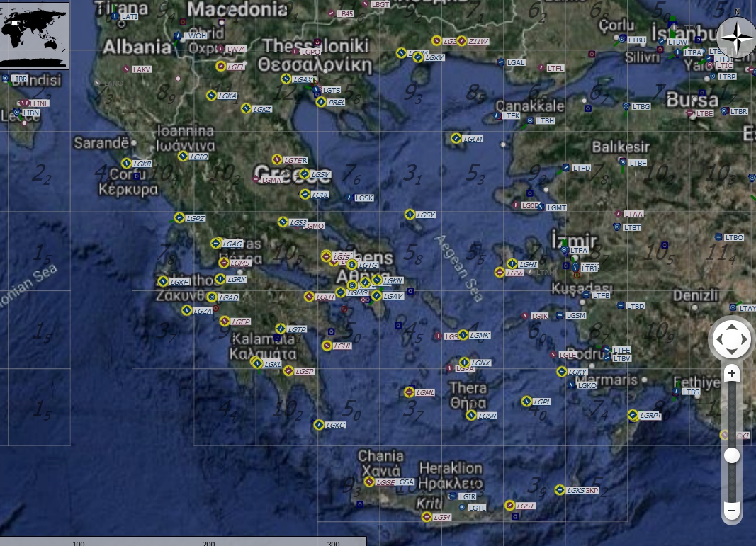Pan the map down with bottom arrow
This screenshot has height=546, width=756.
(732, 351)
